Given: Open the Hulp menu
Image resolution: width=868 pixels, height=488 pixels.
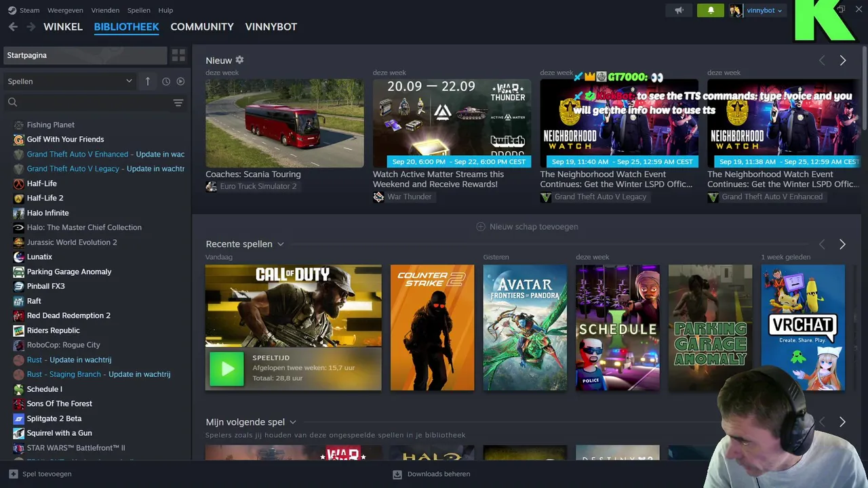Looking at the screenshot, I should coord(165,10).
